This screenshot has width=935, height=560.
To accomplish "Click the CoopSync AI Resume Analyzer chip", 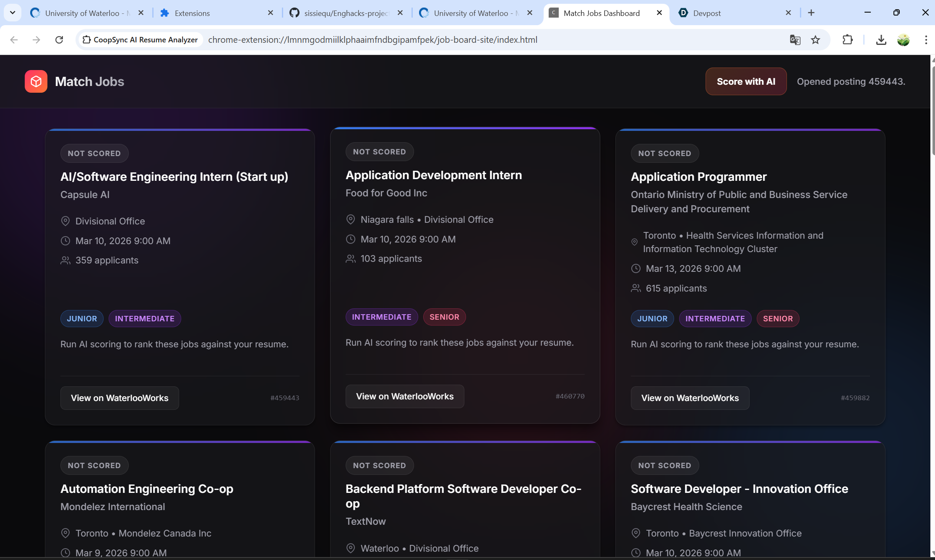I will tap(140, 40).
